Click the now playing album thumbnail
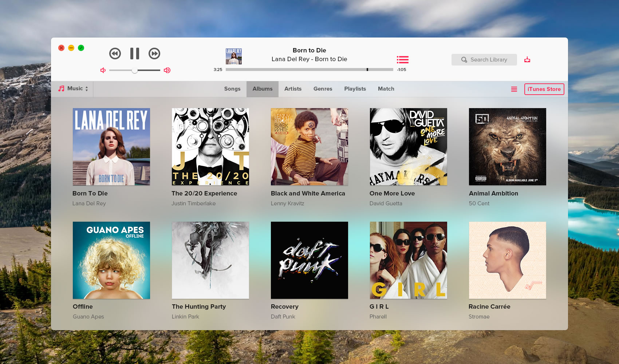 pyautogui.click(x=234, y=56)
